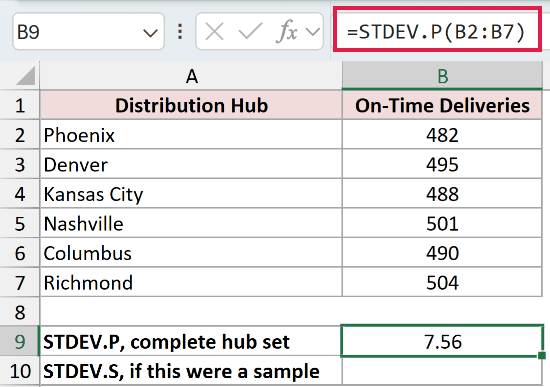This screenshot has width=550, height=387.
Task: Open the Name Box dropdown arrow
Action: point(150,33)
